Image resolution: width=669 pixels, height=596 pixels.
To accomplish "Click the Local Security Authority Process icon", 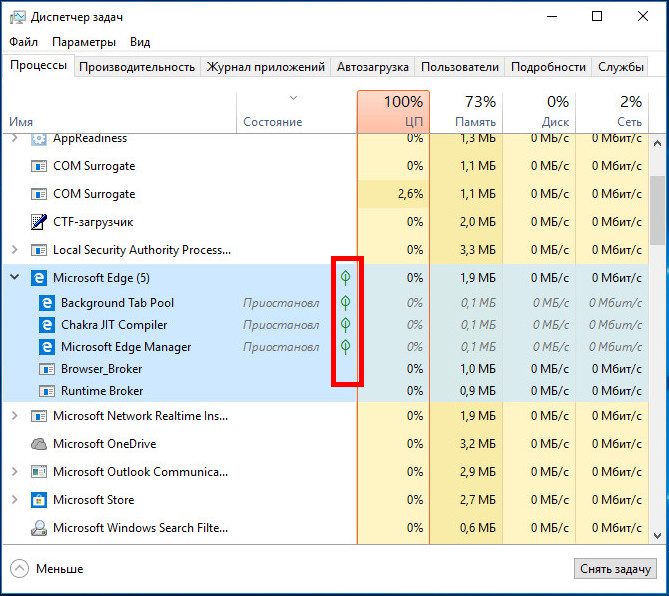I will (x=39, y=250).
